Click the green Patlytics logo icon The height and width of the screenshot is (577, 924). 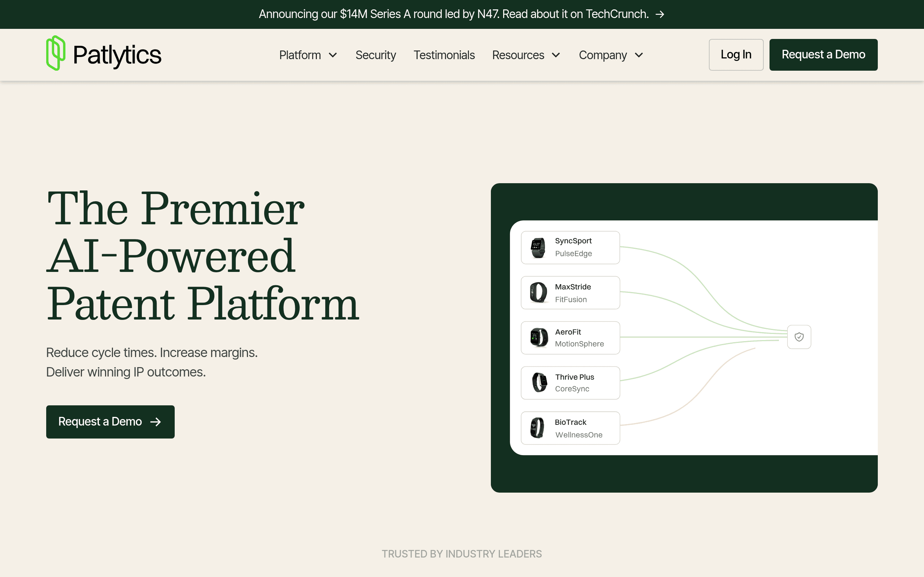pos(55,53)
